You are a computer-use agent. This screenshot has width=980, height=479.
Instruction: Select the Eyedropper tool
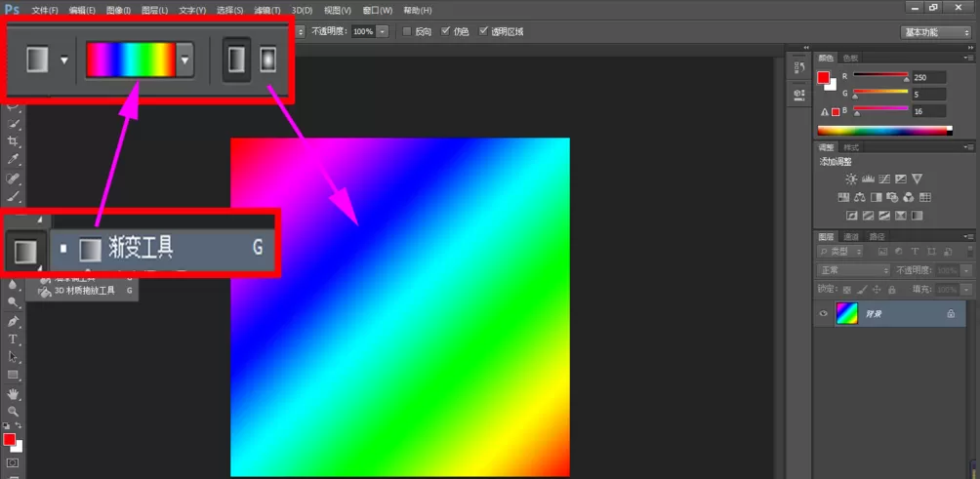(x=13, y=160)
